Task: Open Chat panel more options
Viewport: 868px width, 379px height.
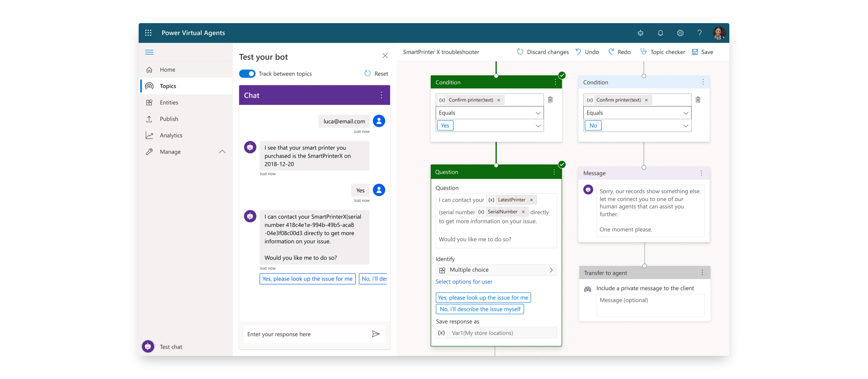Action: click(x=381, y=95)
